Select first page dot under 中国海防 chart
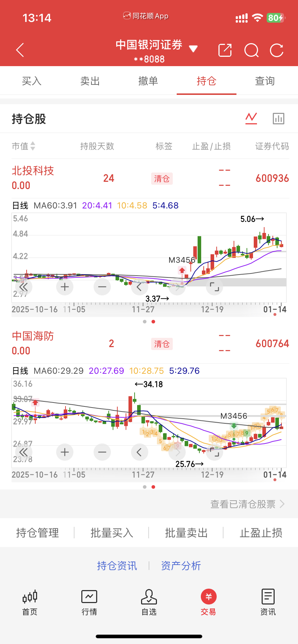The height and width of the screenshot is (644, 298). click(x=145, y=487)
